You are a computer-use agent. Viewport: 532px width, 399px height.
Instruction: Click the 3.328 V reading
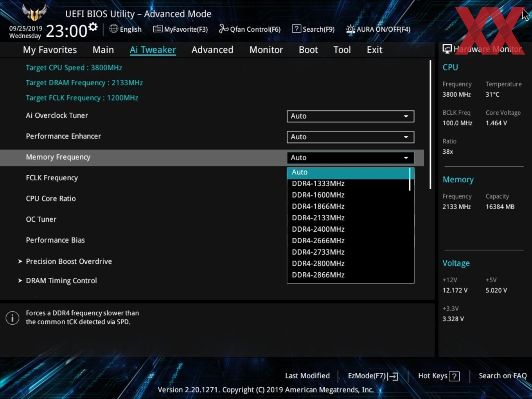tap(453, 319)
